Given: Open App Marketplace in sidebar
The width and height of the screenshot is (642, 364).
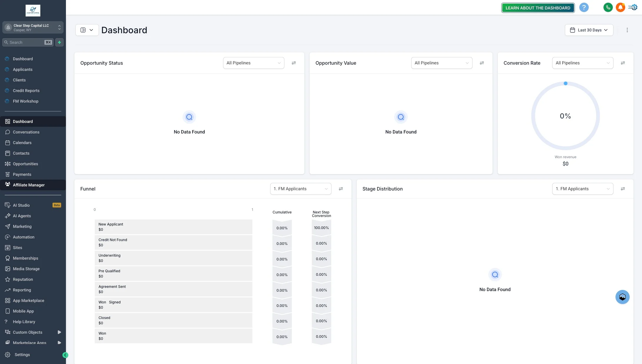Looking at the screenshot, I should tap(33, 300).
